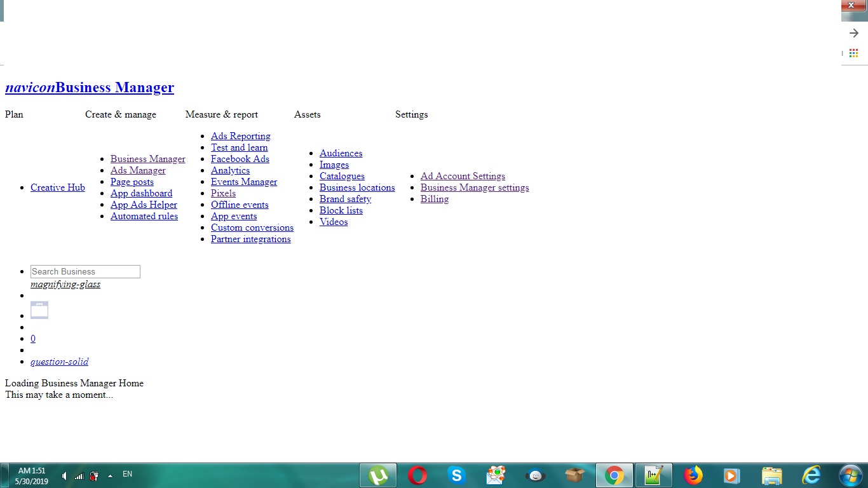Image resolution: width=868 pixels, height=488 pixels.
Task: Go to Business Manager under Create & manage
Action: 148,159
